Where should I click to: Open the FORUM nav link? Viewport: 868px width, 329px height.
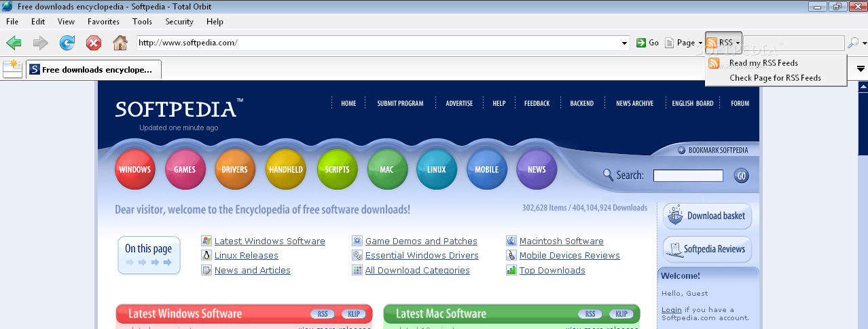click(x=740, y=104)
